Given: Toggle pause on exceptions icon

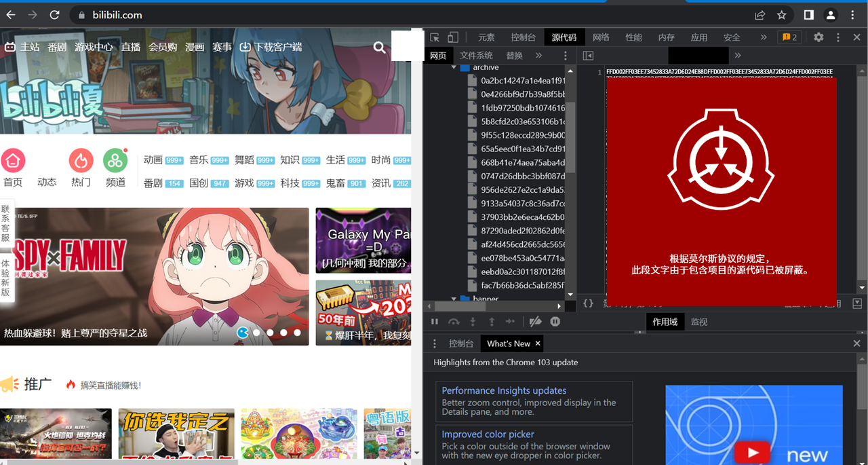Looking at the screenshot, I should coord(555,322).
